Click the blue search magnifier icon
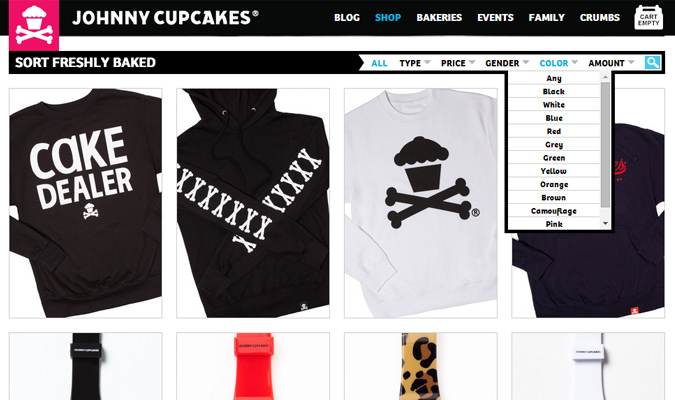Screen dimensions: 675x400 652,62
